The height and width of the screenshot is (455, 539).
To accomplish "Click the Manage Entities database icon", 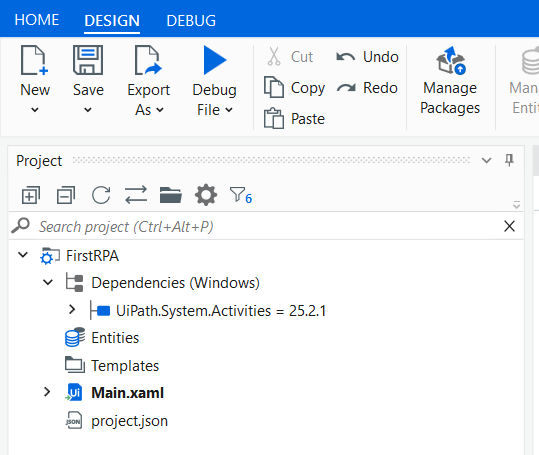I will pos(530,61).
